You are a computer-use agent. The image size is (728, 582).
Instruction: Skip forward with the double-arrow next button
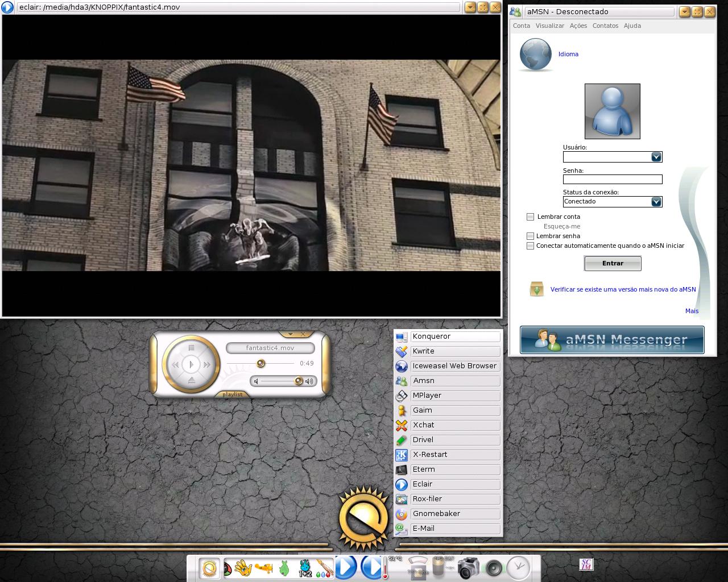[207, 364]
